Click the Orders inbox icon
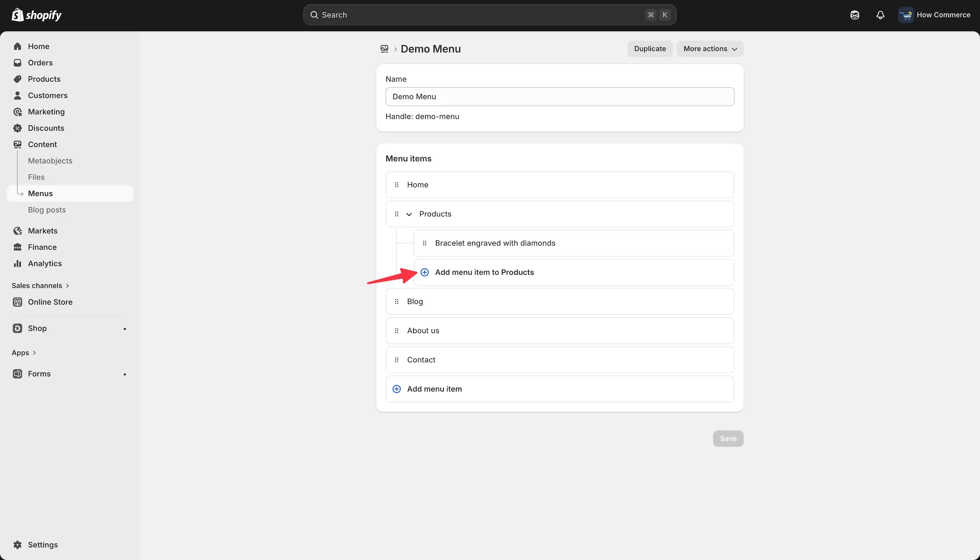Image resolution: width=980 pixels, height=560 pixels. (x=17, y=63)
